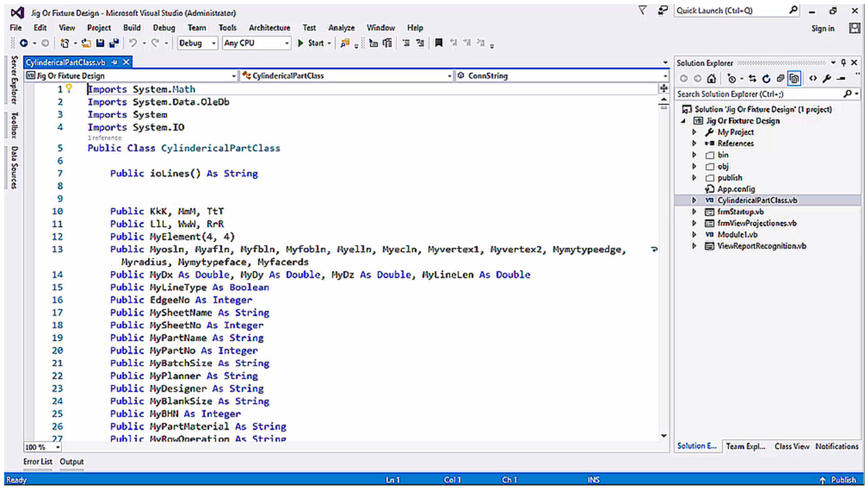Click the Undo toolbar icon
The image size is (868, 490).
click(133, 43)
